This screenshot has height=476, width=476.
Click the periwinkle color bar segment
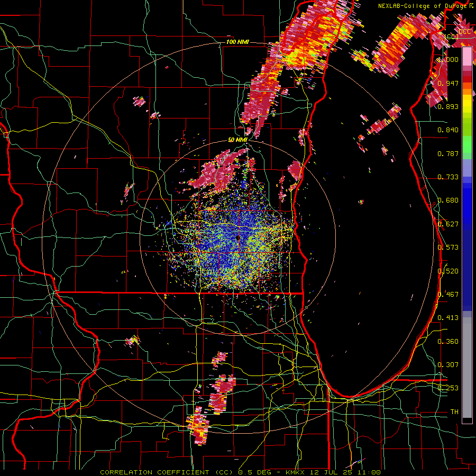point(467,168)
